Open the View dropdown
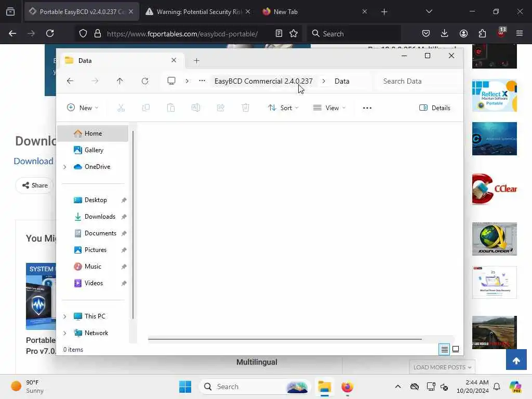Viewport: 532px width, 399px height. tap(329, 108)
